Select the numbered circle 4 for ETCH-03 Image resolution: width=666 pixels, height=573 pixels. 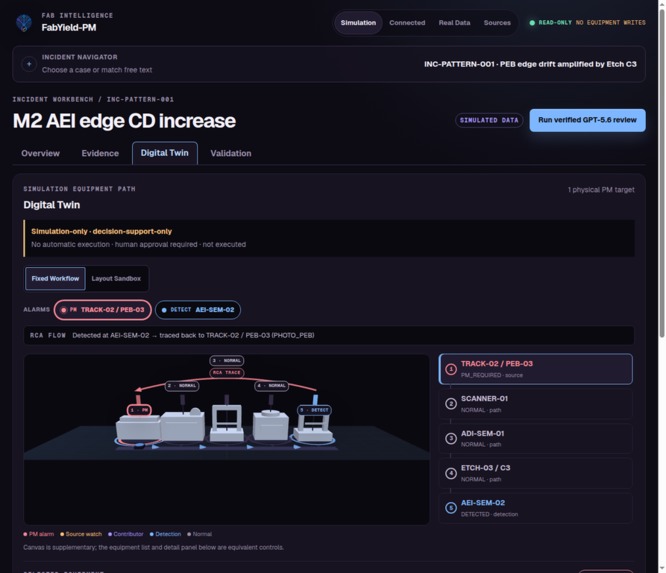pos(451,473)
